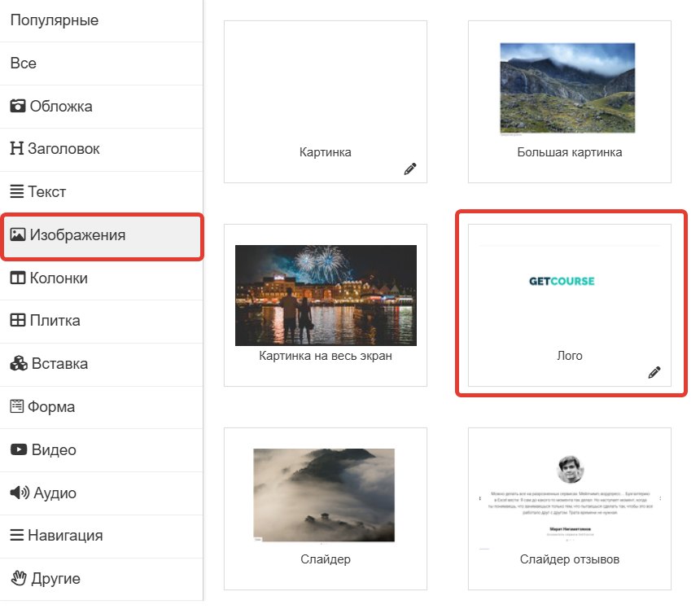Switch to the Плитка category label
The height and width of the screenshot is (609, 700).
tap(55, 321)
